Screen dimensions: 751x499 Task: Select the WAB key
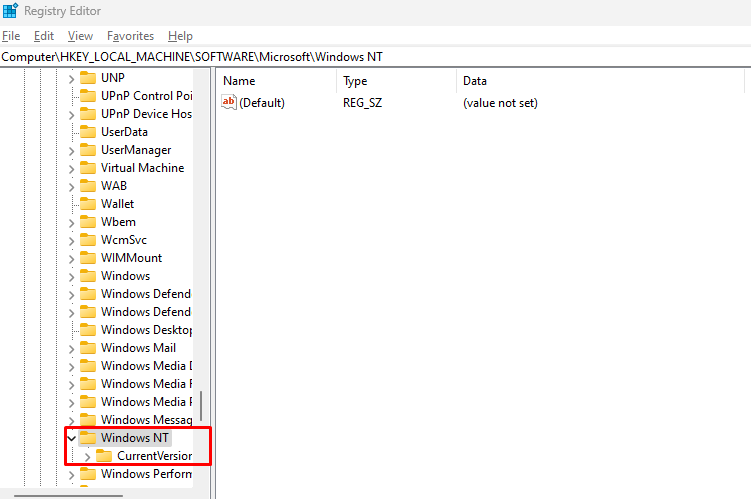coord(114,186)
